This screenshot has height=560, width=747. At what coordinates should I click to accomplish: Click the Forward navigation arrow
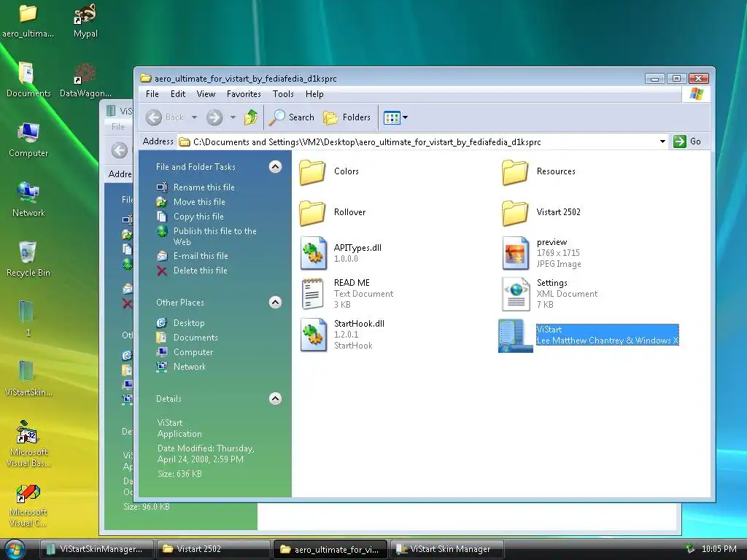214,117
